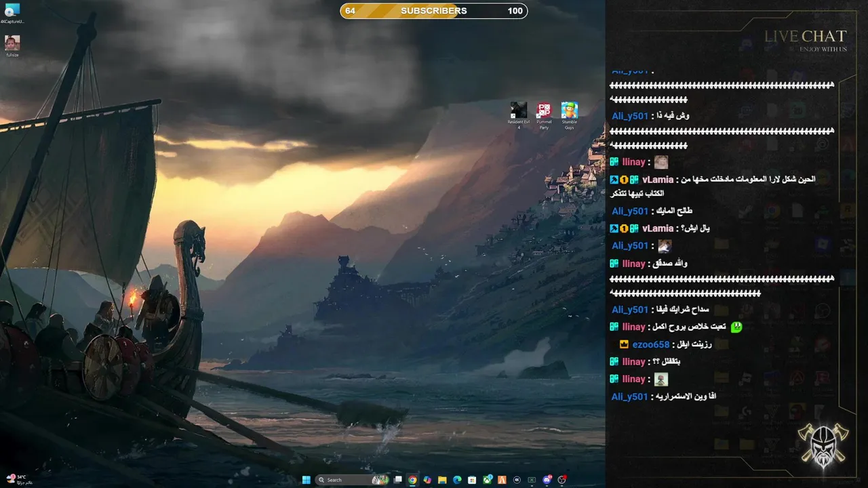This screenshot has width=868, height=488.
Task: Open the fullsize image file on the desktop
Action: [12, 46]
